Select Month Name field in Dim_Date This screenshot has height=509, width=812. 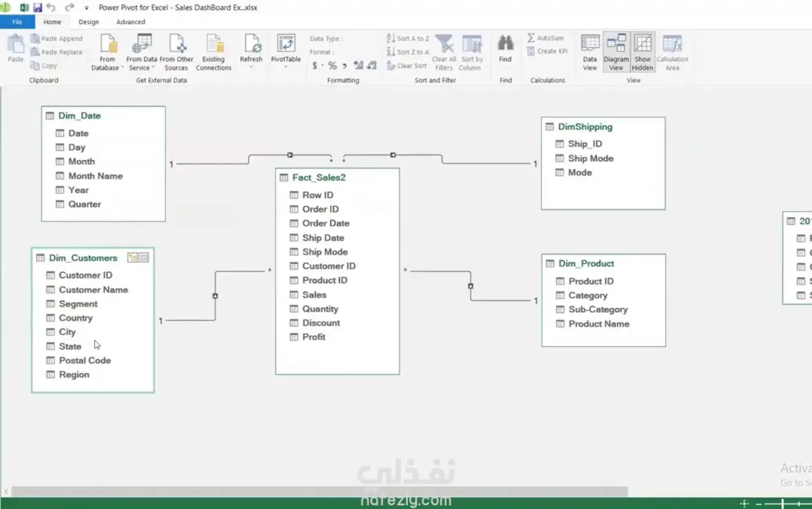[96, 176]
